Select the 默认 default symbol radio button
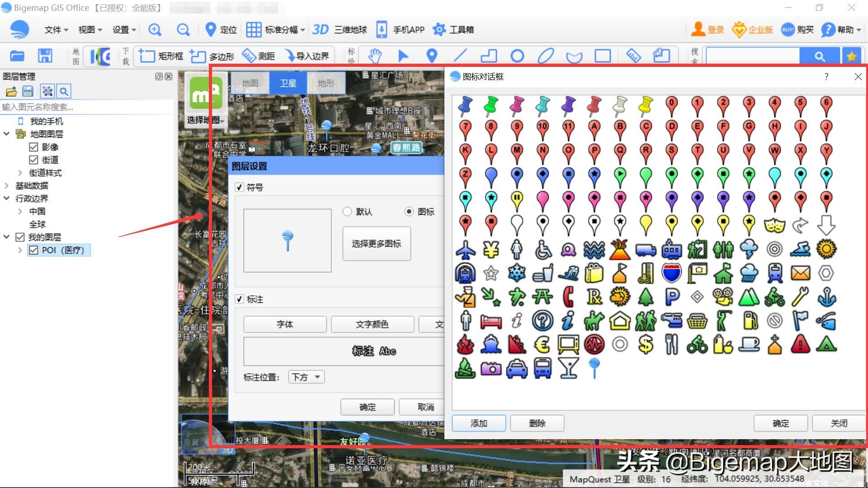This screenshot has width=868, height=488. 347,211
